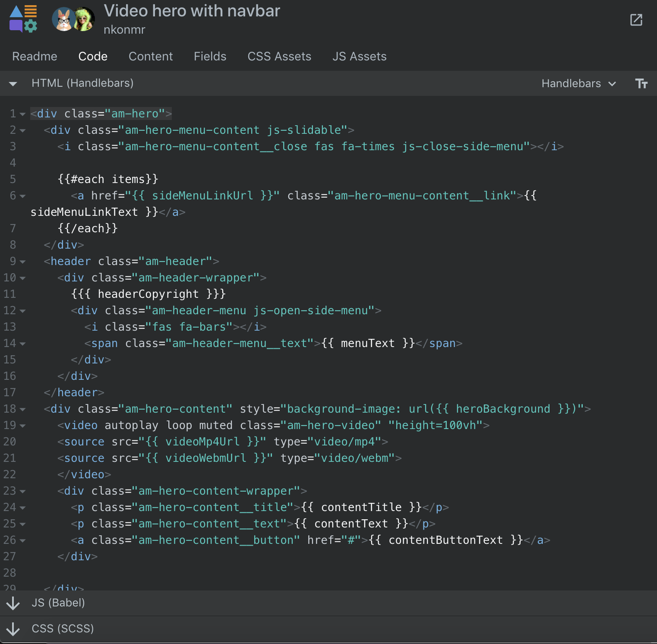
Task: Open the Content tab
Action: click(x=150, y=56)
